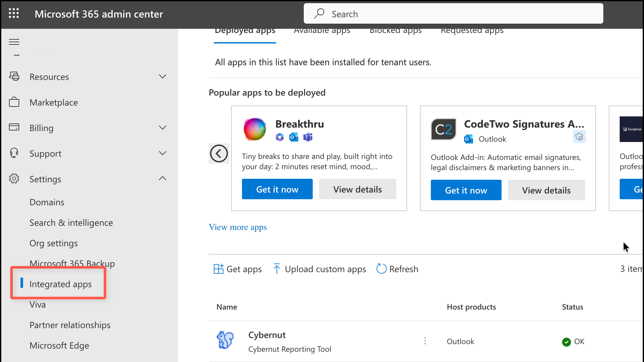Open the View more apps link
Image resolution: width=644 pixels, height=362 pixels.
coord(238,227)
